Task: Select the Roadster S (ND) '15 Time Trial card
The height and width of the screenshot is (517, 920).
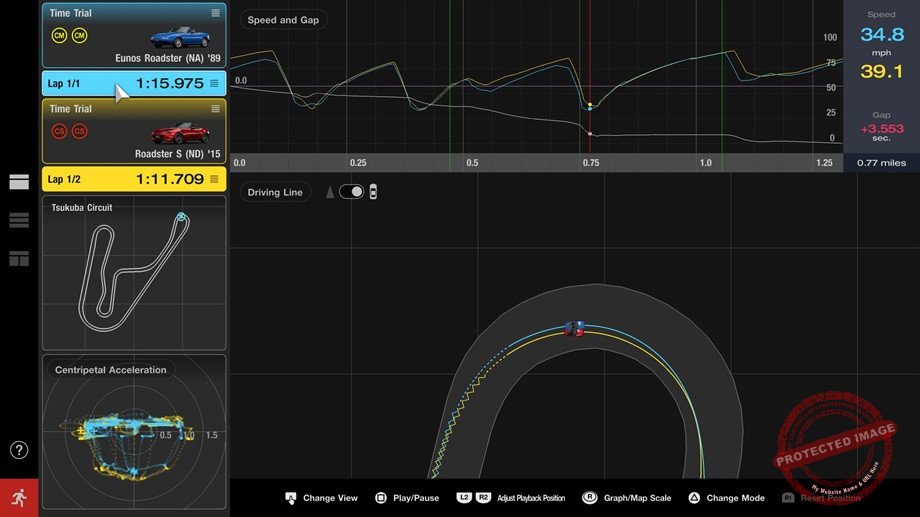Action: pyautogui.click(x=134, y=131)
